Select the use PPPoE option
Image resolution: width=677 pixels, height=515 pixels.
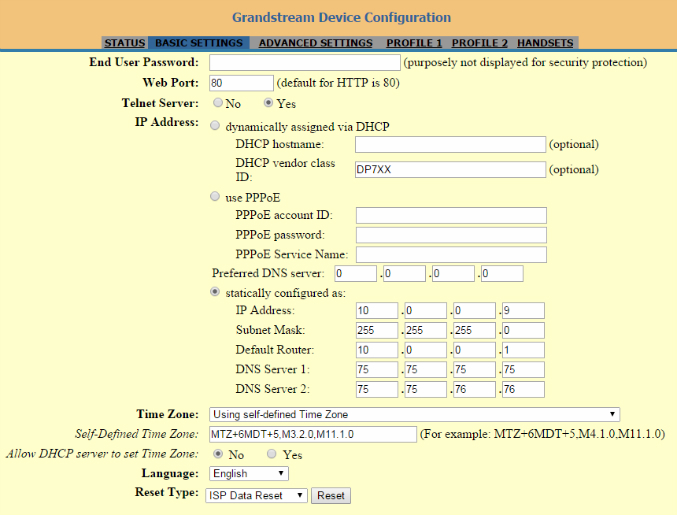[x=215, y=196]
